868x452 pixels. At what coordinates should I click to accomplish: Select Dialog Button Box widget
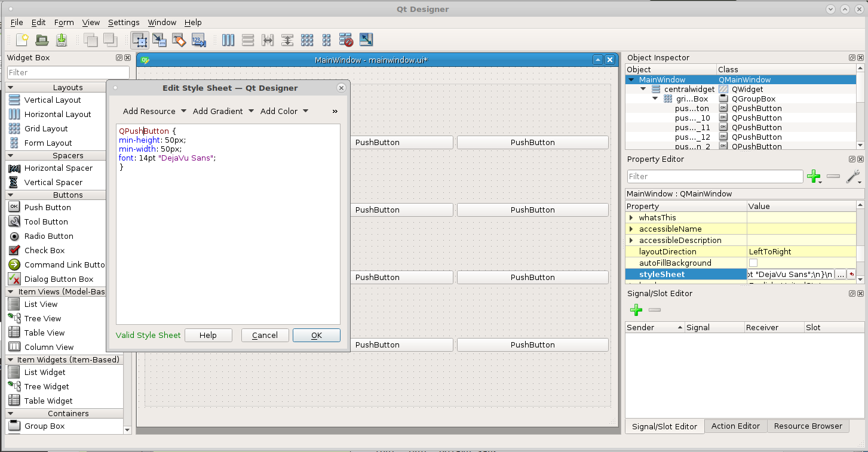pyautogui.click(x=59, y=279)
